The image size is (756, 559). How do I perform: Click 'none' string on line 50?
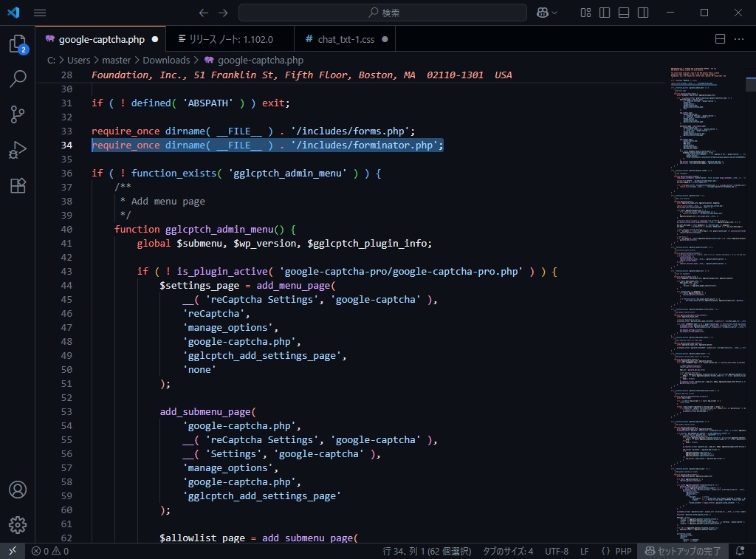[199, 369]
